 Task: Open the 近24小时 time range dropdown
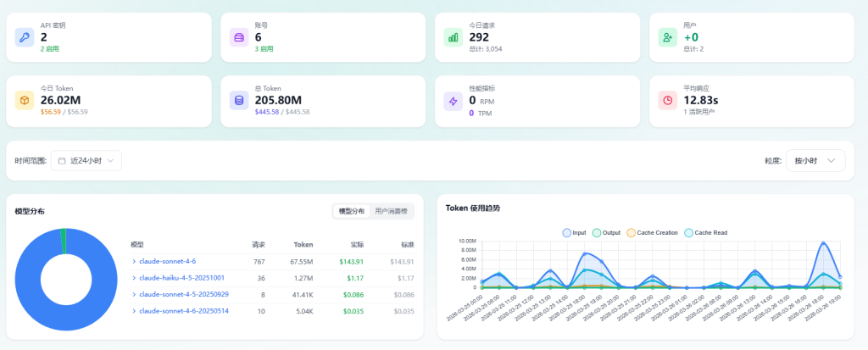tap(86, 161)
